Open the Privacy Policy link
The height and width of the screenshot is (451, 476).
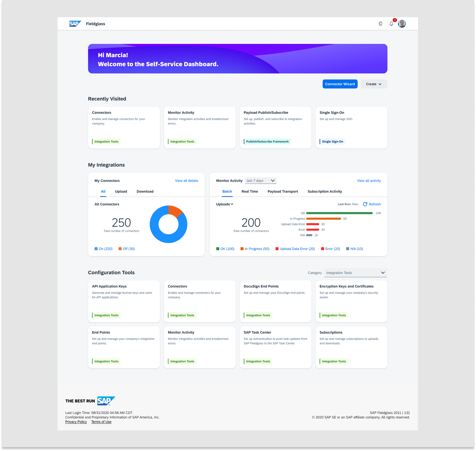(x=76, y=422)
